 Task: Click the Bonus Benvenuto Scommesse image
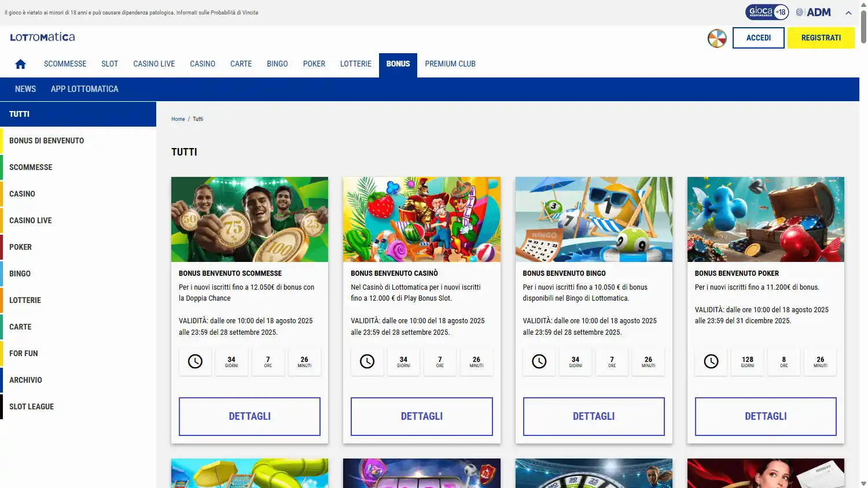coord(249,220)
